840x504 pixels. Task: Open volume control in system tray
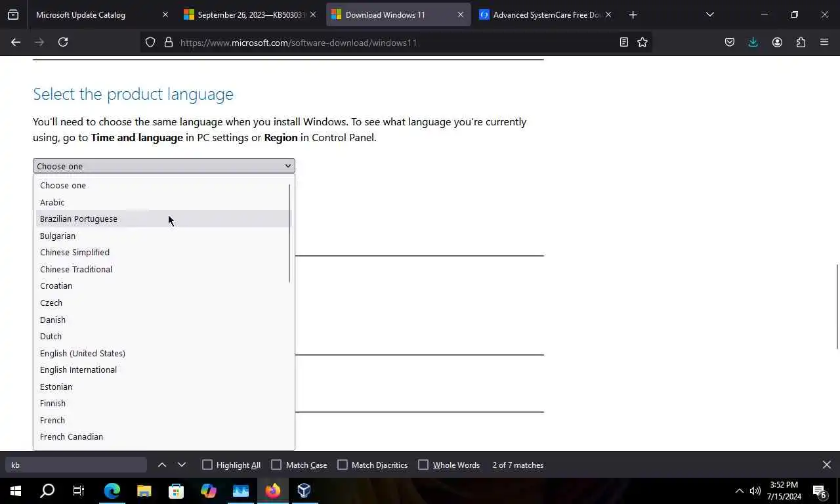755,491
